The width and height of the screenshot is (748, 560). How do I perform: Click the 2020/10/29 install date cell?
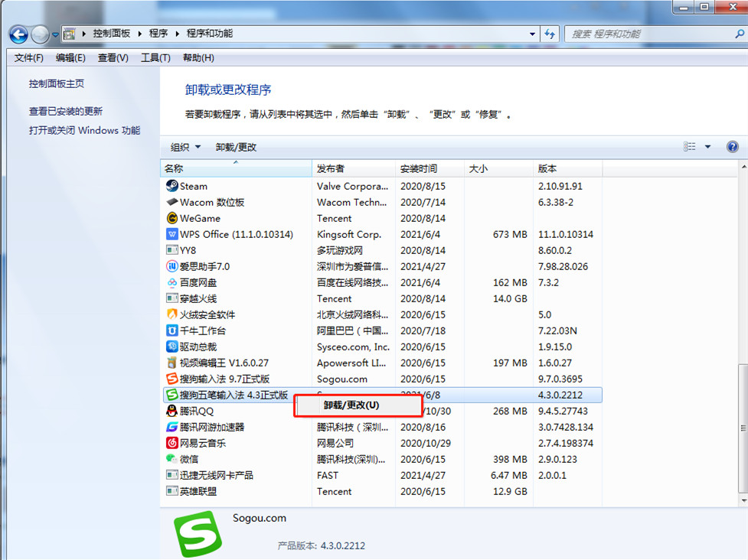(x=426, y=443)
